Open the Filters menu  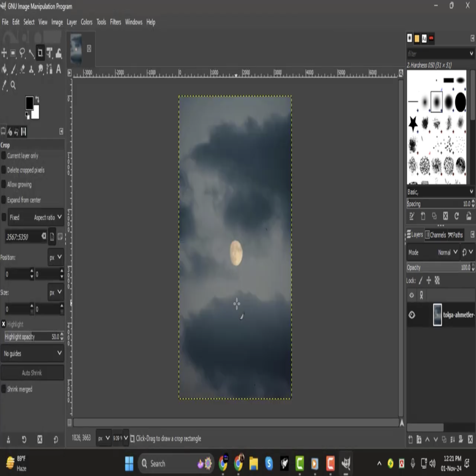tap(115, 22)
